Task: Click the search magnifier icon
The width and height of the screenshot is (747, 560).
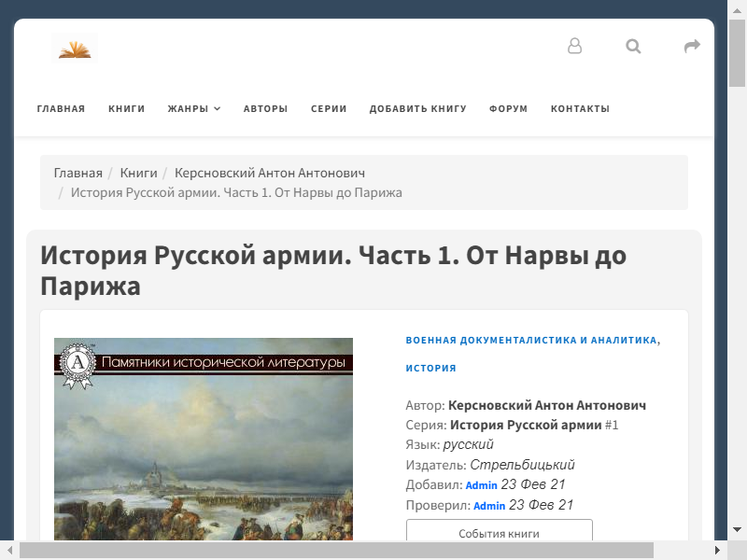Action: point(633,46)
